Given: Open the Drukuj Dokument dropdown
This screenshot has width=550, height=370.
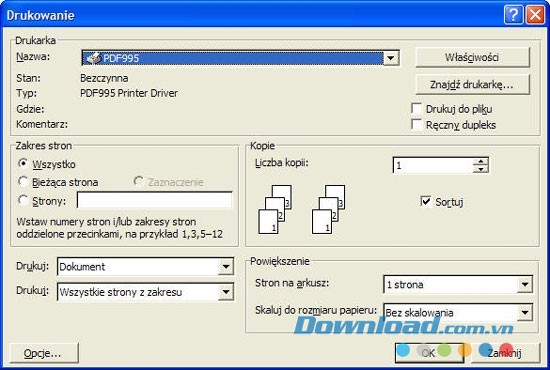Looking at the screenshot, I should pos(226,267).
